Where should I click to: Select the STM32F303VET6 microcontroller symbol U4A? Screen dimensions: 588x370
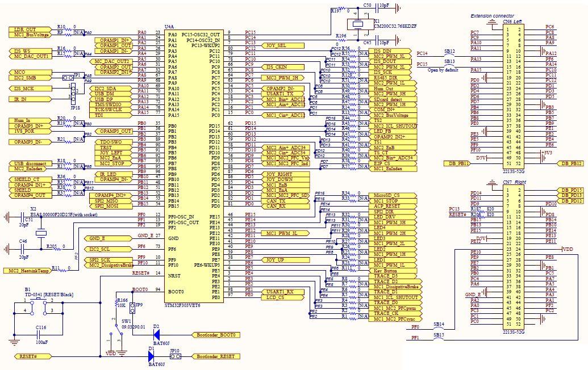pyautogui.click(x=193, y=165)
